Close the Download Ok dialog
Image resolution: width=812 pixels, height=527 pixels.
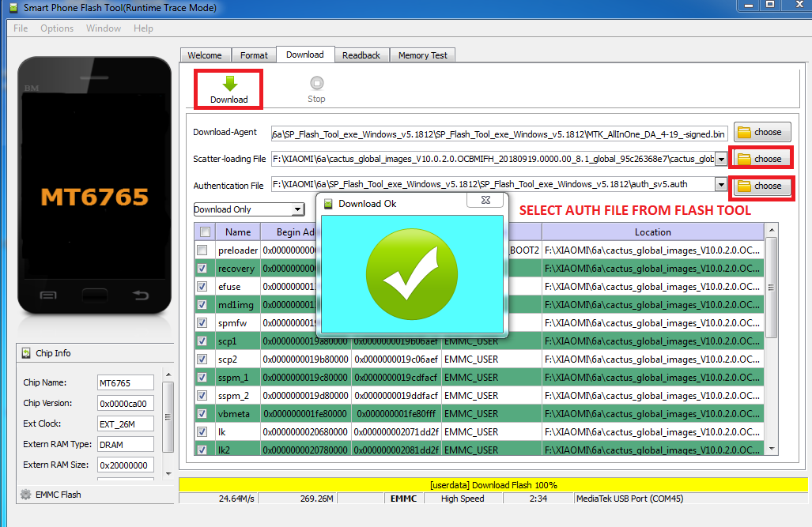[x=485, y=200]
